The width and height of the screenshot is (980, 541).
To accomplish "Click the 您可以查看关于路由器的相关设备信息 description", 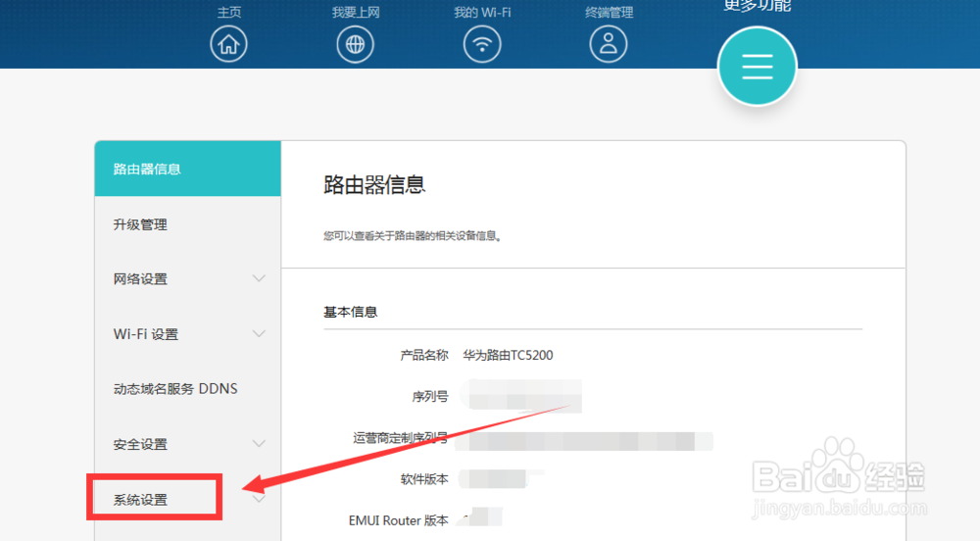I will (x=413, y=236).
